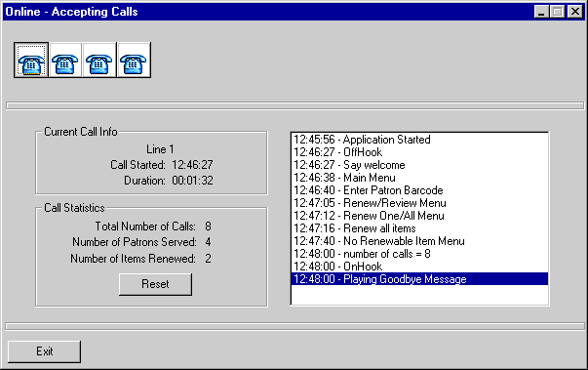Click the Number of Items Renewed value 2
Image resolution: width=588 pixels, height=370 pixels.
(x=208, y=259)
